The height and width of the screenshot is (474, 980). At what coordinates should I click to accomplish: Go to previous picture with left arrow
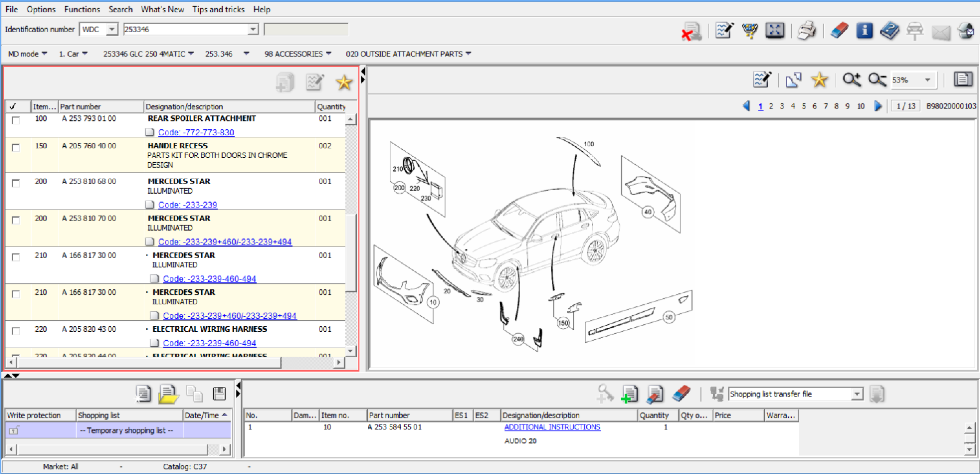point(746,106)
